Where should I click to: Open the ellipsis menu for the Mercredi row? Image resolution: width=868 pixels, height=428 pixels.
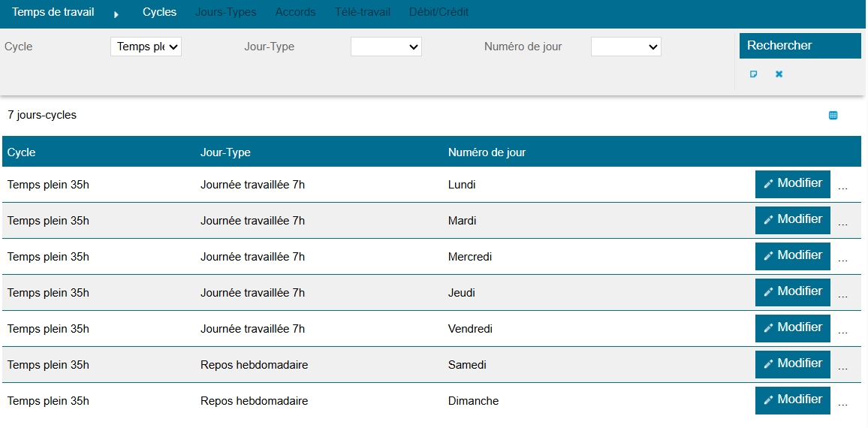(842, 258)
